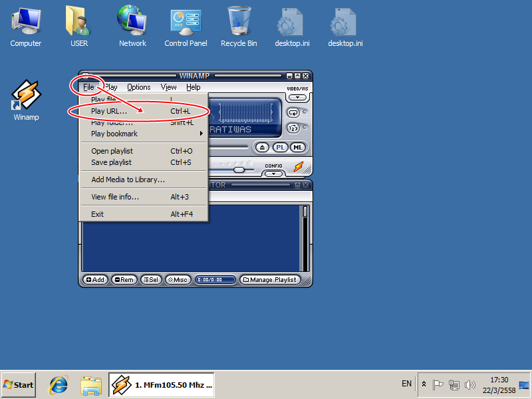The height and width of the screenshot is (399, 532).
Task: Click the Start button
Action: click(19, 385)
